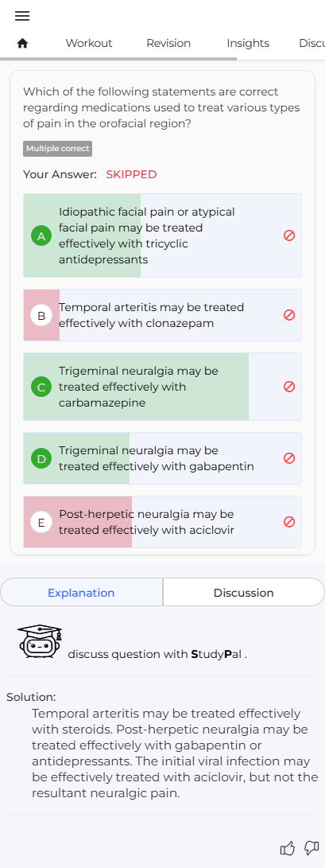Click the thumbs down icon

pyautogui.click(x=311, y=847)
